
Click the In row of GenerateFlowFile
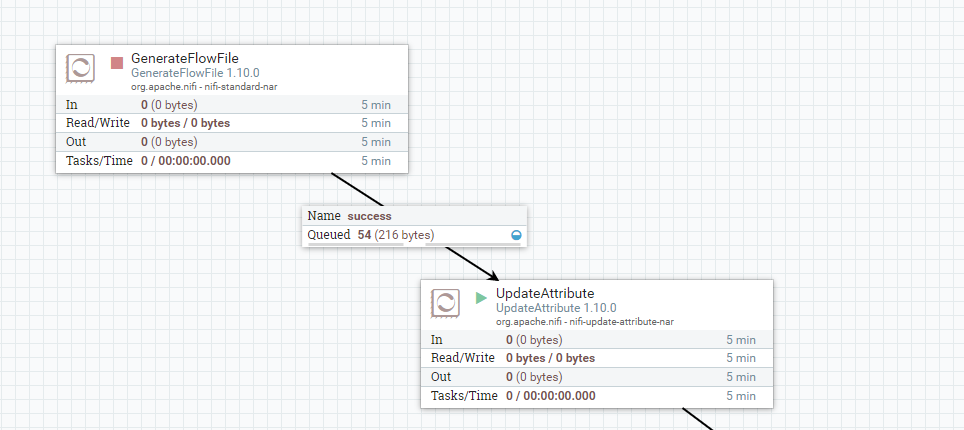click(232, 105)
